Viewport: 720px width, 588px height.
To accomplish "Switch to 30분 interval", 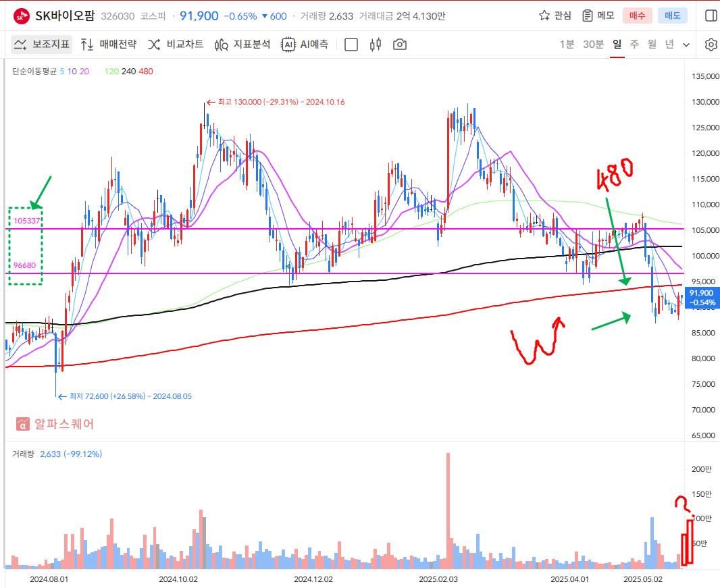I will [x=593, y=45].
